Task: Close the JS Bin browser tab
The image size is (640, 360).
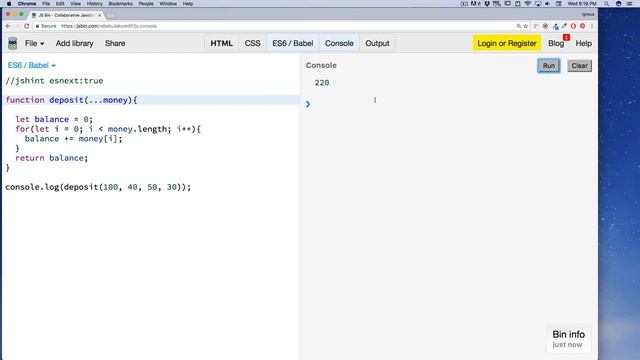Action: point(100,15)
